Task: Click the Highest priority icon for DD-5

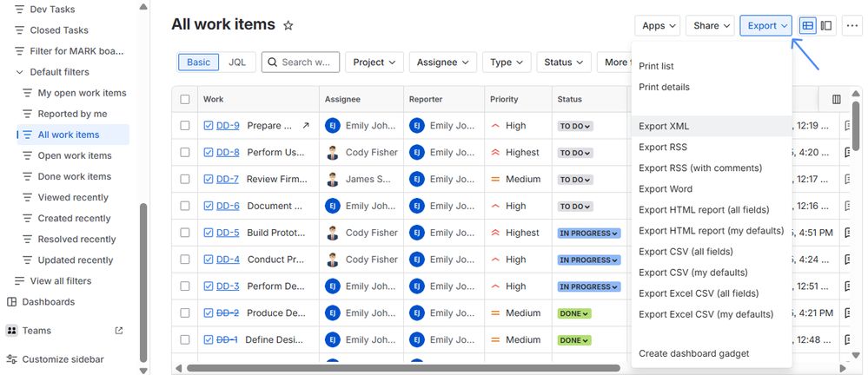Action: (495, 233)
